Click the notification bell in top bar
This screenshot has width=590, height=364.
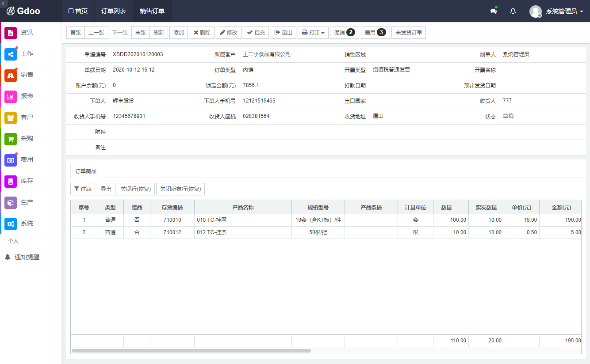513,11
